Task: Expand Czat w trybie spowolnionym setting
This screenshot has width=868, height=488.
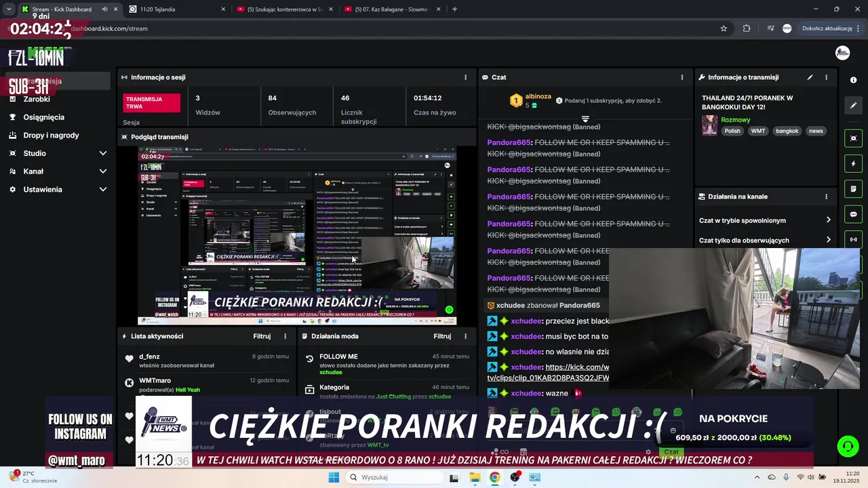Action: tap(765, 220)
